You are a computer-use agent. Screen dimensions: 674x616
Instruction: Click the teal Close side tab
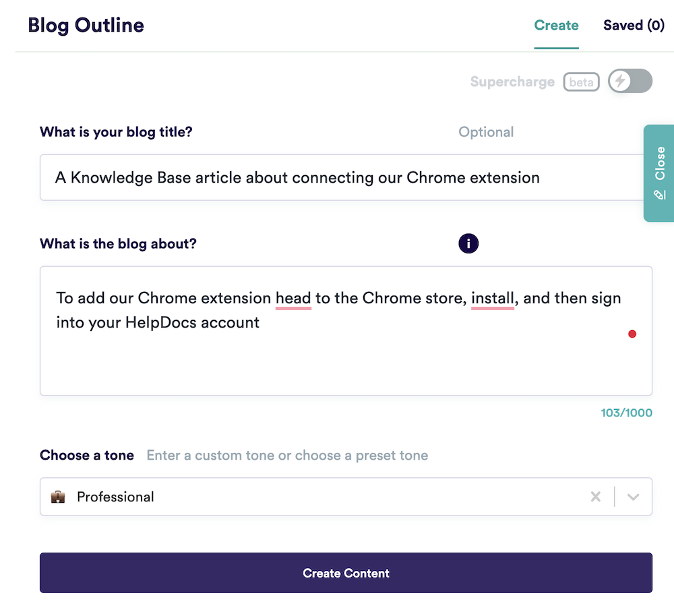[x=659, y=173]
